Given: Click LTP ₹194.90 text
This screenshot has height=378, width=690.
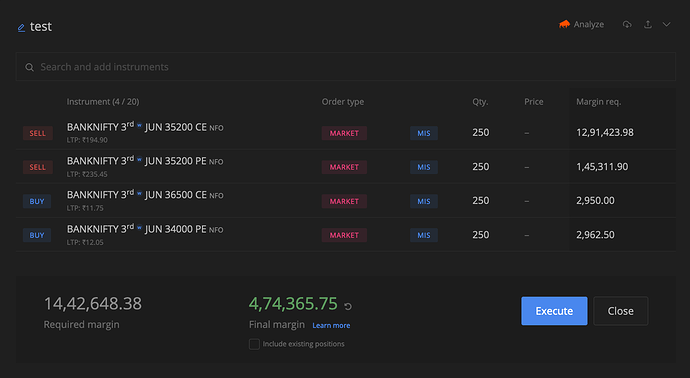Looking at the screenshot, I should coord(87,140).
